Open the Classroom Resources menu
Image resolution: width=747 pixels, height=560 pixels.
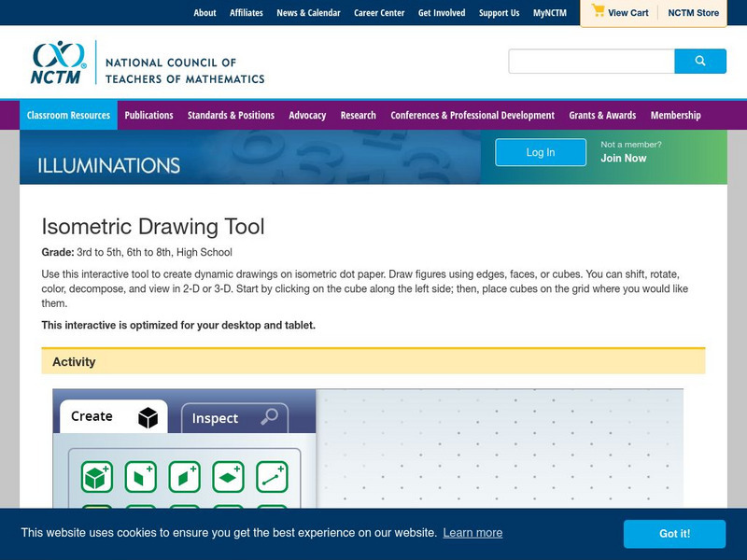coord(68,116)
